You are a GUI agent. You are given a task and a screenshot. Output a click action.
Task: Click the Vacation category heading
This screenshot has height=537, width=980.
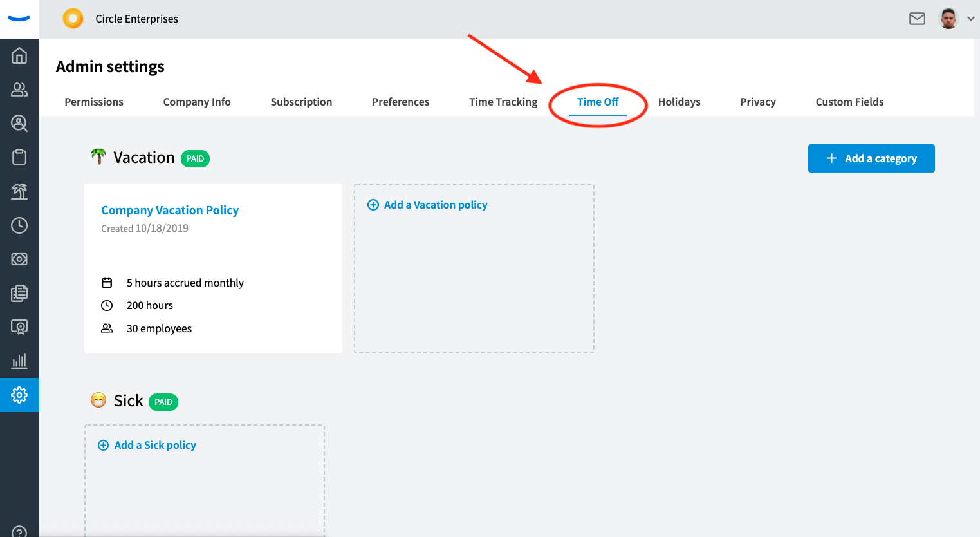coord(144,157)
